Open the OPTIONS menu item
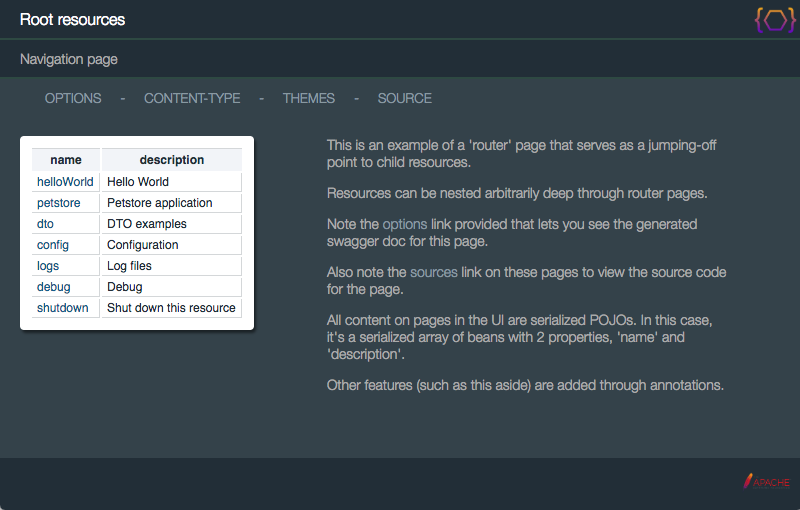The image size is (800, 510). point(73,98)
